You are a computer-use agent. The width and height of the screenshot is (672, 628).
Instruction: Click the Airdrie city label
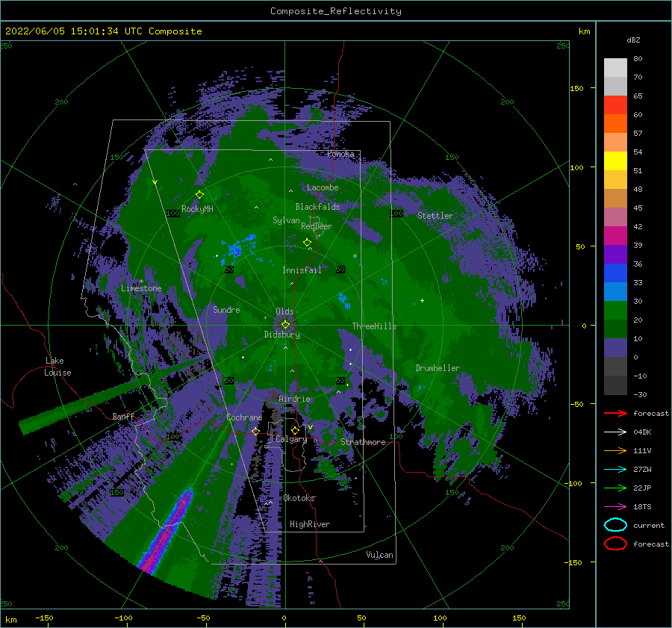294,399
